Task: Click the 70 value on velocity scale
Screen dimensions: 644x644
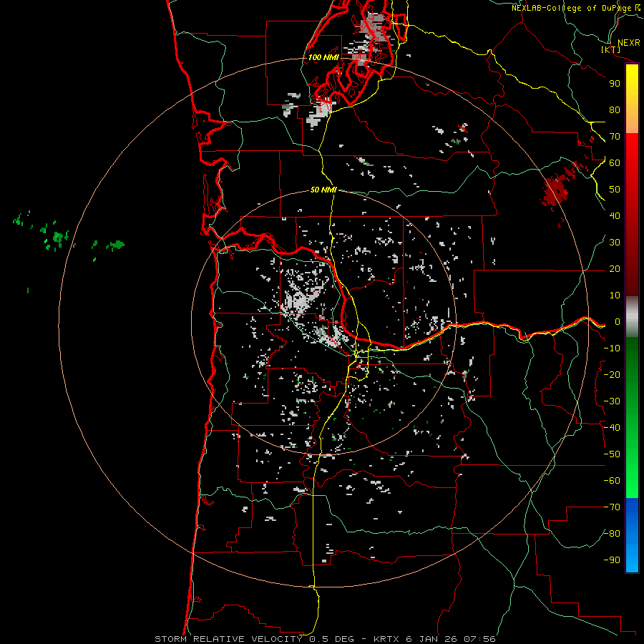Action: coord(615,137)
